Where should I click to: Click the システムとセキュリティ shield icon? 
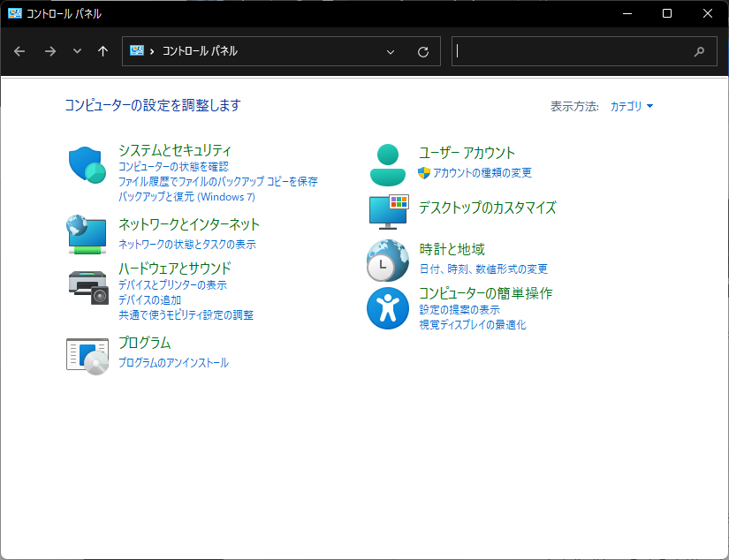coord(87,165)
